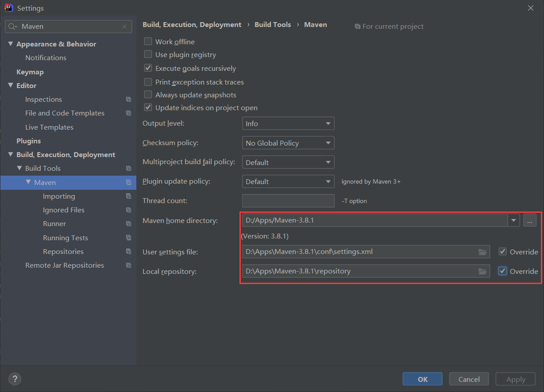The image size is (544, 392).
Task: Click the search magnifier icon in Settings
Action: click(13, 27)
